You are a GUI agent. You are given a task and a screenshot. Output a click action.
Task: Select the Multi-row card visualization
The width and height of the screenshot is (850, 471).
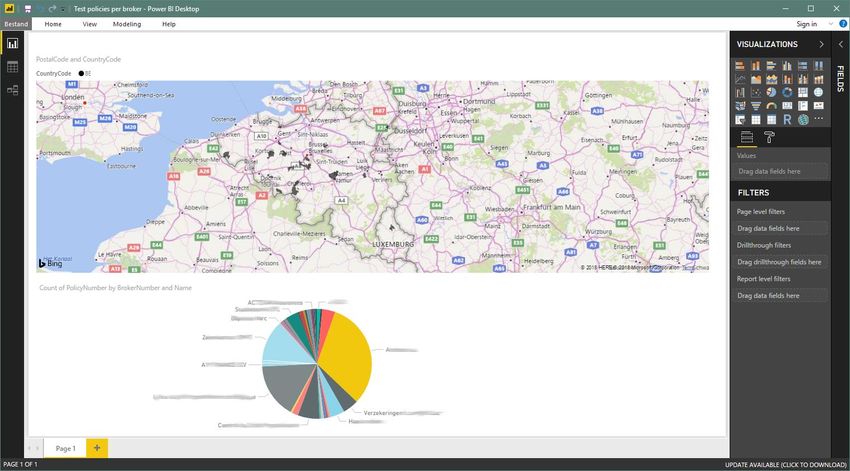pyautogui.click(x=803, y=106)
